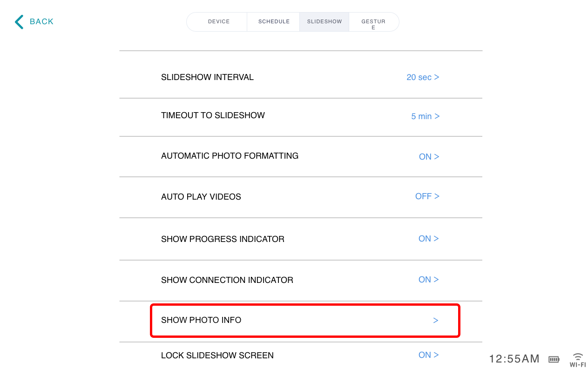Click the 12:55AM clock display
The width and height of the screenshot is (588, 369).
[x=514, y=359]
